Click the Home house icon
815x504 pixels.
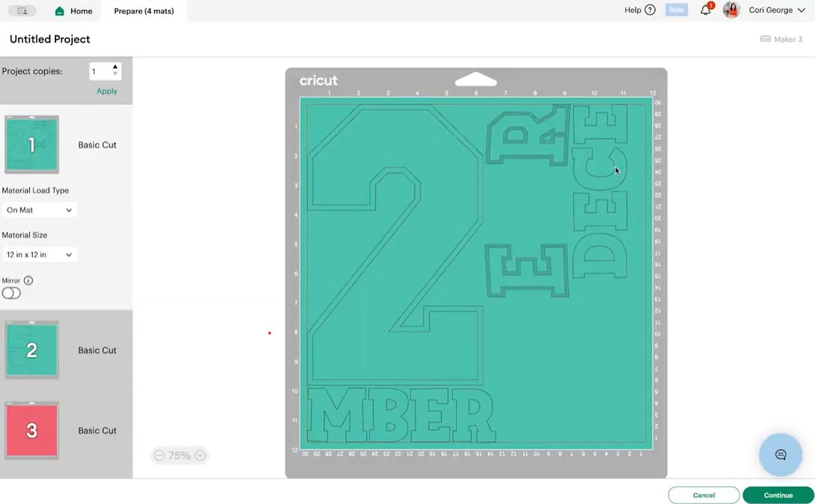click(60, 11)
